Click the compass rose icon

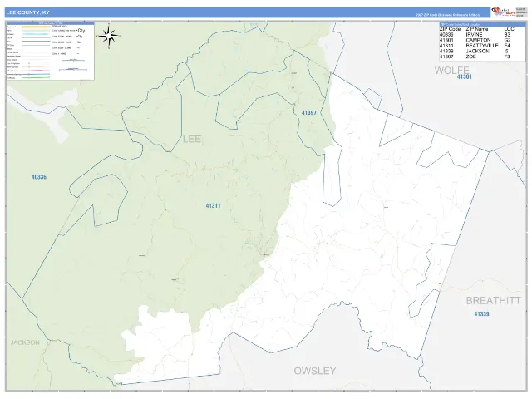(109, 36)
